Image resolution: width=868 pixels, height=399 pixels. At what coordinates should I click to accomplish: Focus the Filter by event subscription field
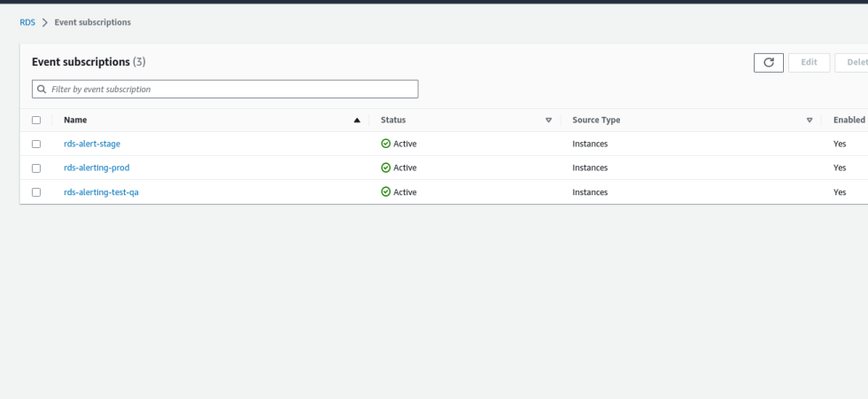tap(225, 90)
